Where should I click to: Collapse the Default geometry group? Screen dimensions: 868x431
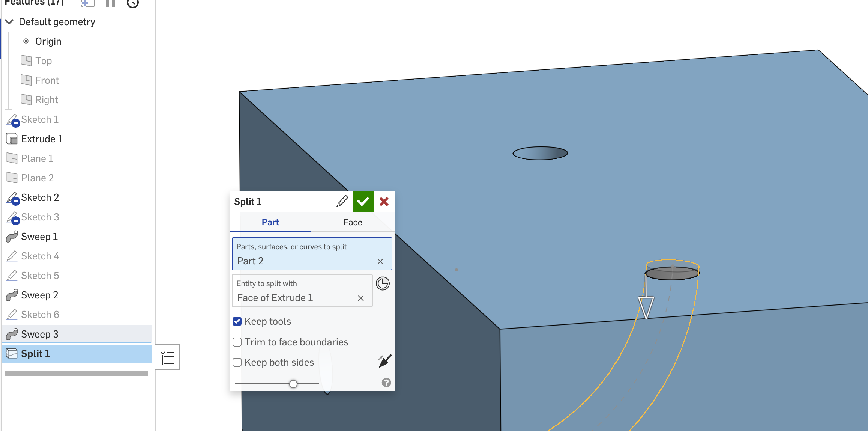coord(9,22)
